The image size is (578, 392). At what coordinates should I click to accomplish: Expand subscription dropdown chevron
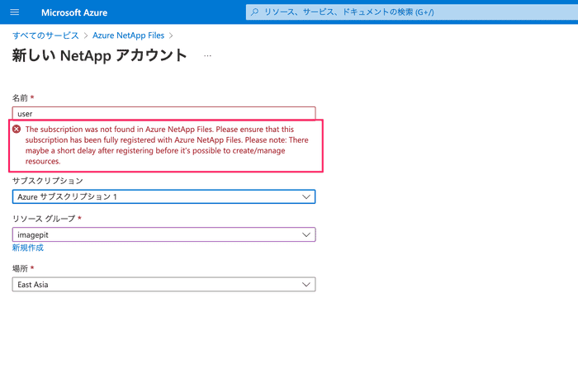pyautogui.click(x=306, y=196)
